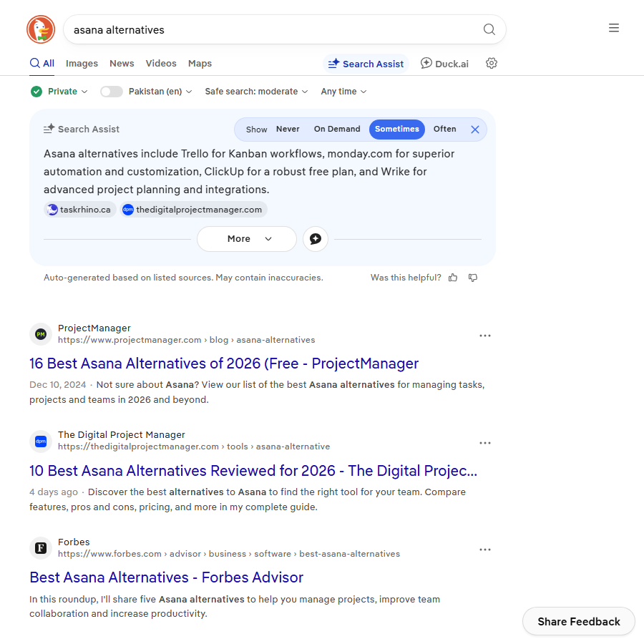Open more options for ProjectManager result

point(484,336)
